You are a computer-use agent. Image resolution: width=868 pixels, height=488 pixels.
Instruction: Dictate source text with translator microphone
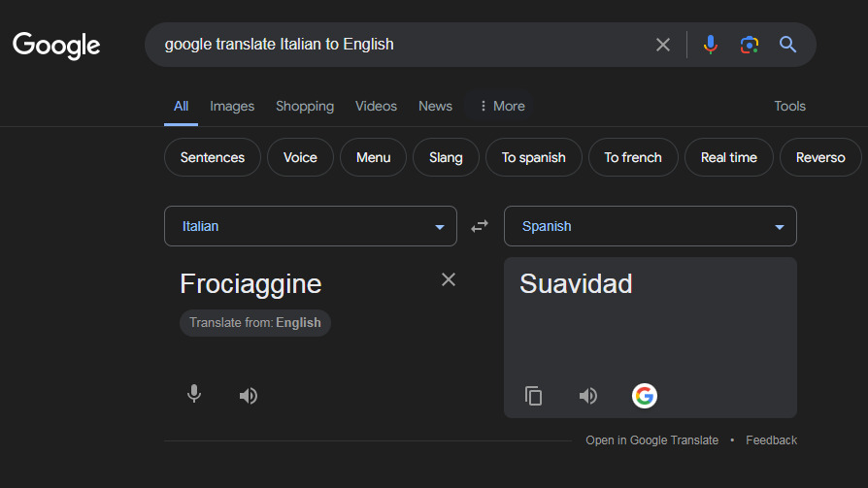pyautogui.click(x=194, y=395)
